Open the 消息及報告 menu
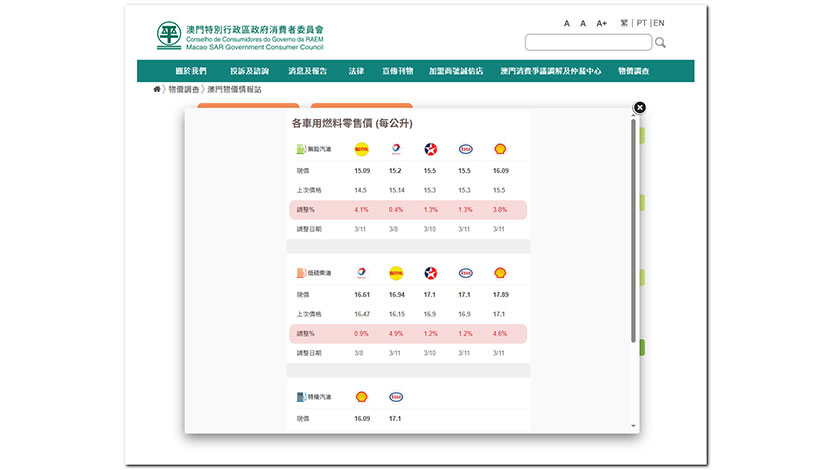The width and height of the screenshot is (840, 470). pos(307,72)
